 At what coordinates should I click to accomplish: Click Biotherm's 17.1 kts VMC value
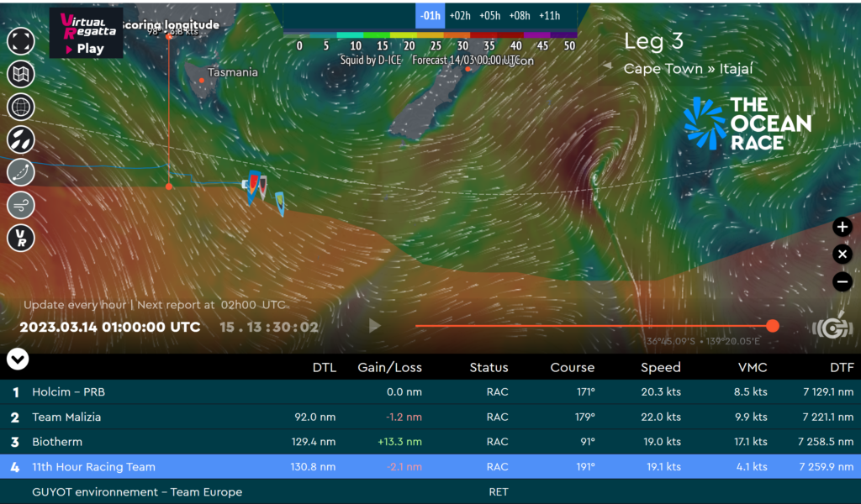(x=751, y=442)
